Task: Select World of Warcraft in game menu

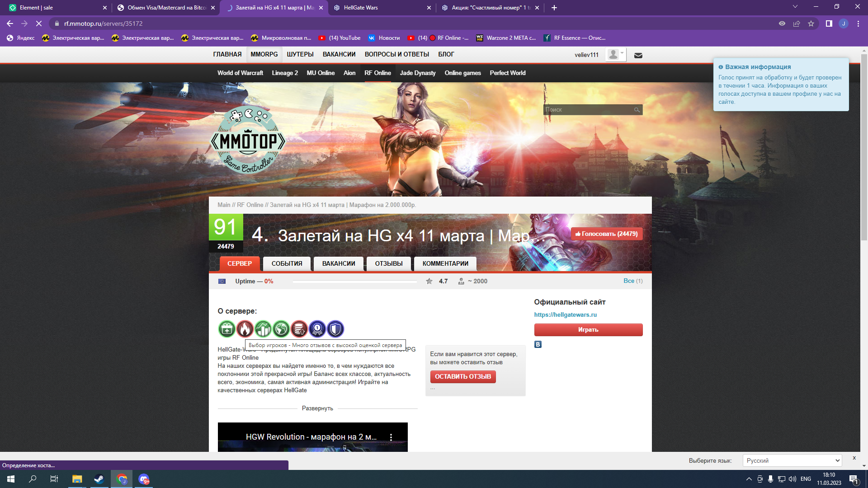Action: (x=240, y=73)
